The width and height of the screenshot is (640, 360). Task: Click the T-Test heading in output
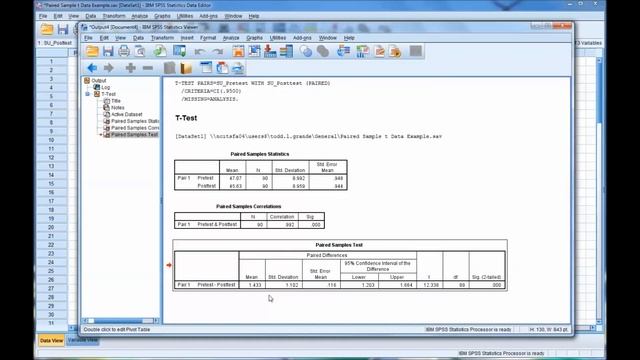tap(186, 118)
